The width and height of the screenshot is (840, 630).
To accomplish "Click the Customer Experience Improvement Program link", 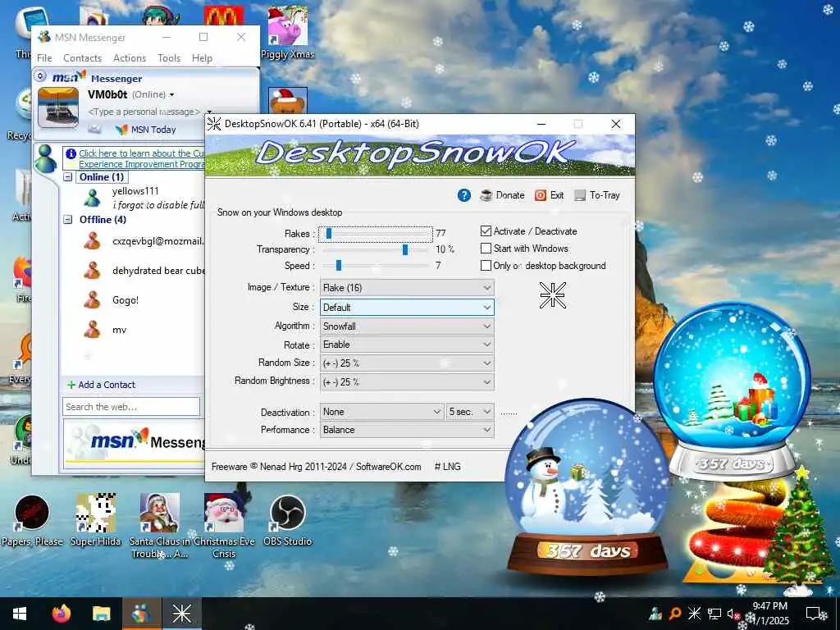I will click(141, 158).
